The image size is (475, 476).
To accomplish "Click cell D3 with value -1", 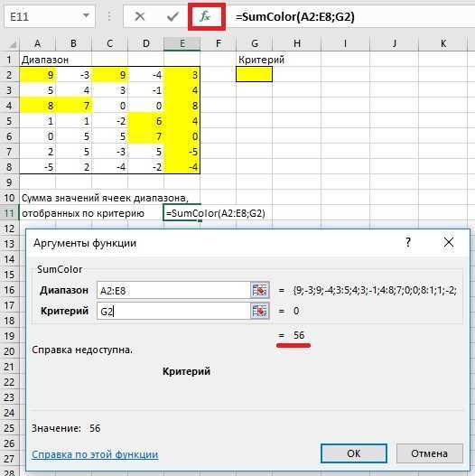I will (x=146, y=89).
